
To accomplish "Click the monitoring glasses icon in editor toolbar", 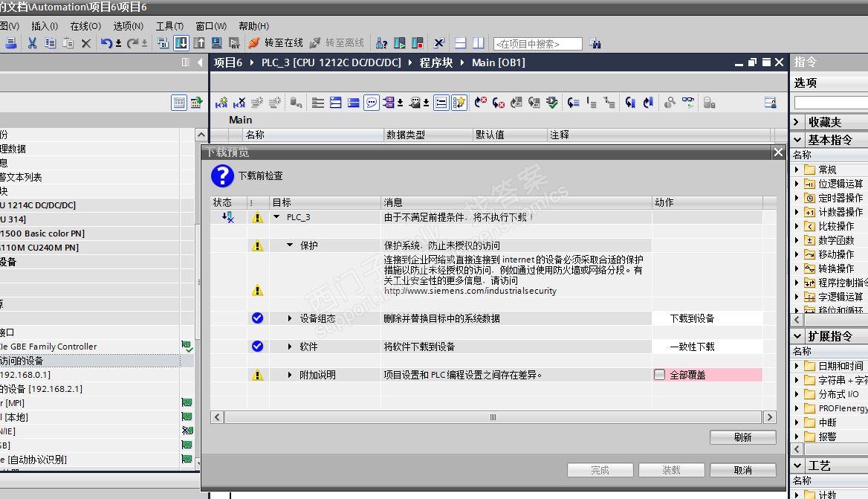I will (x=687, y=102).
